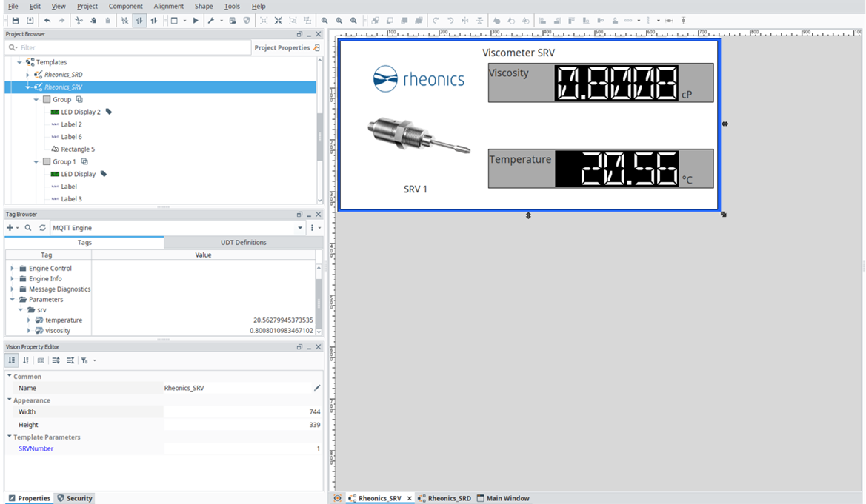Refresh the Tag Browser

tap(42, 227)
